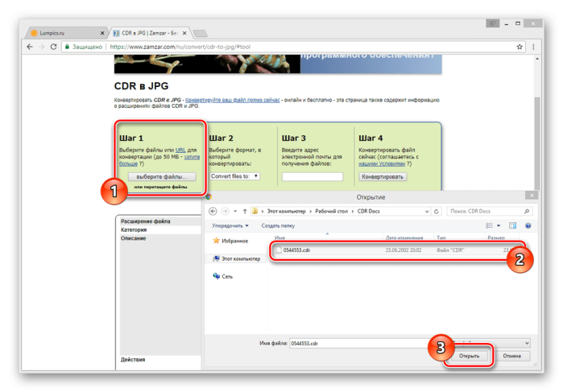Screen dimensions: 563x392
Task: Open the recent locations dropdown arrow
Action: pos(235,211)
